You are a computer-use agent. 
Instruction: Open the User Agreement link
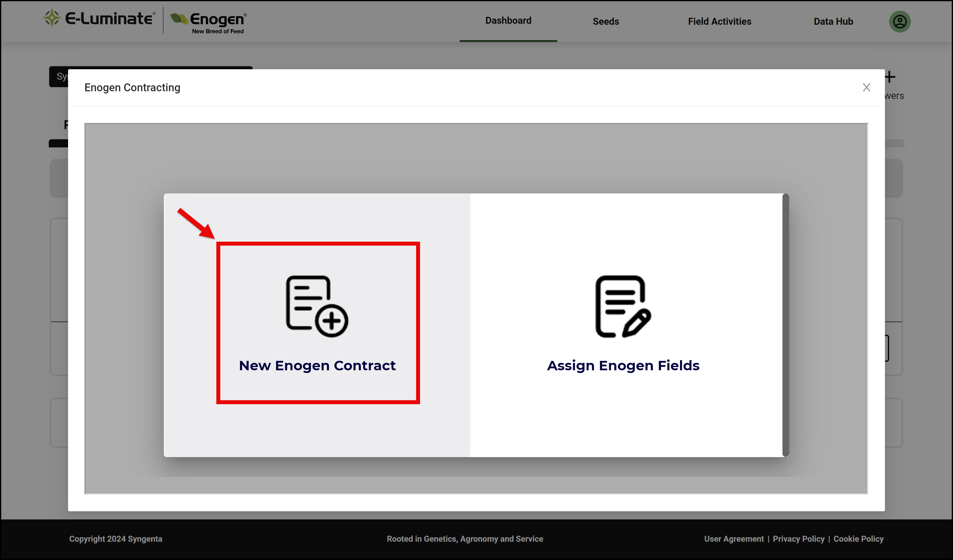click(734, 539)
